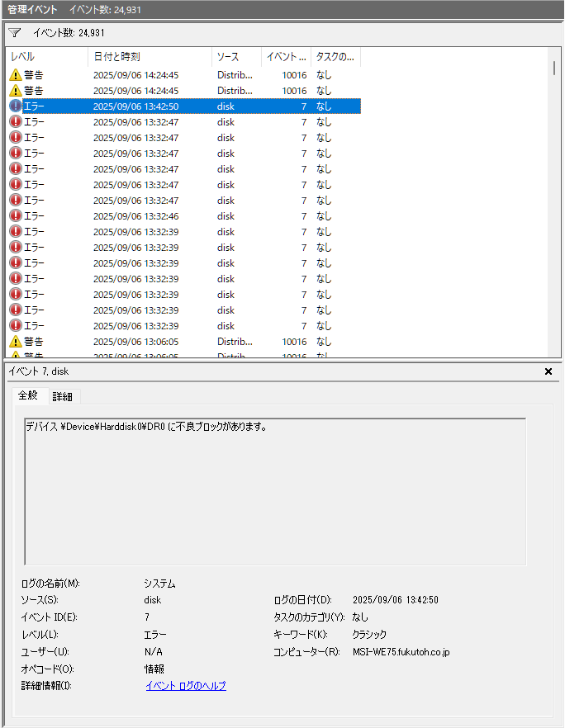
Task: Click the error icon of the 13:42:50 event
Action: click(x=16, y=106)
